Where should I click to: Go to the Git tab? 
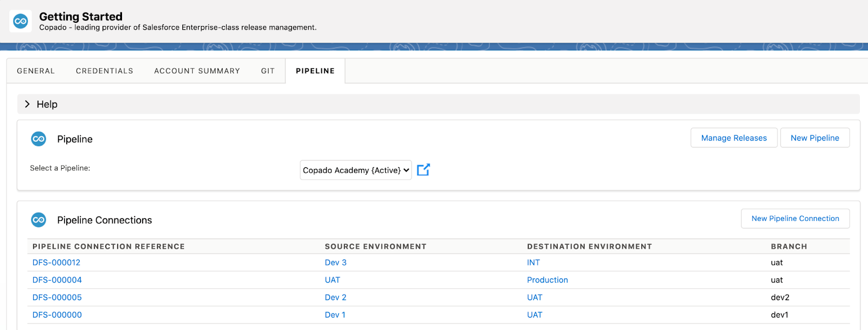click(268, 71)
